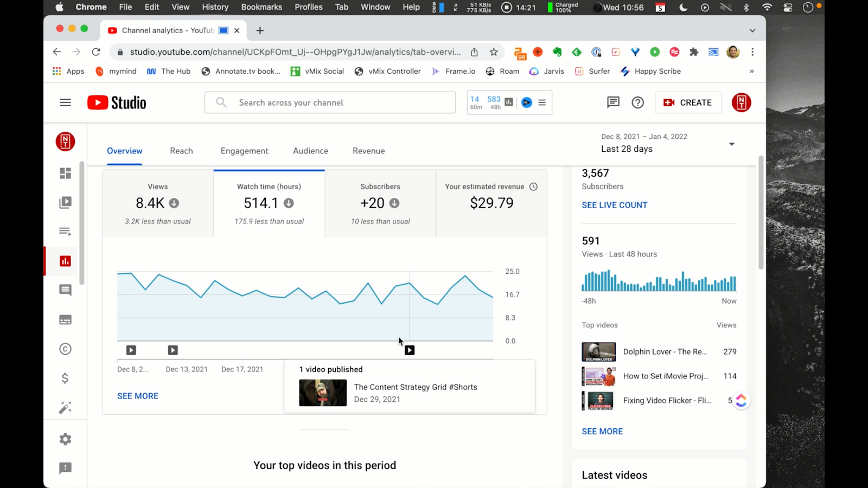Open the tab search chevron in Chrome
The image size is (868, 488).
(x=752, y=30)
